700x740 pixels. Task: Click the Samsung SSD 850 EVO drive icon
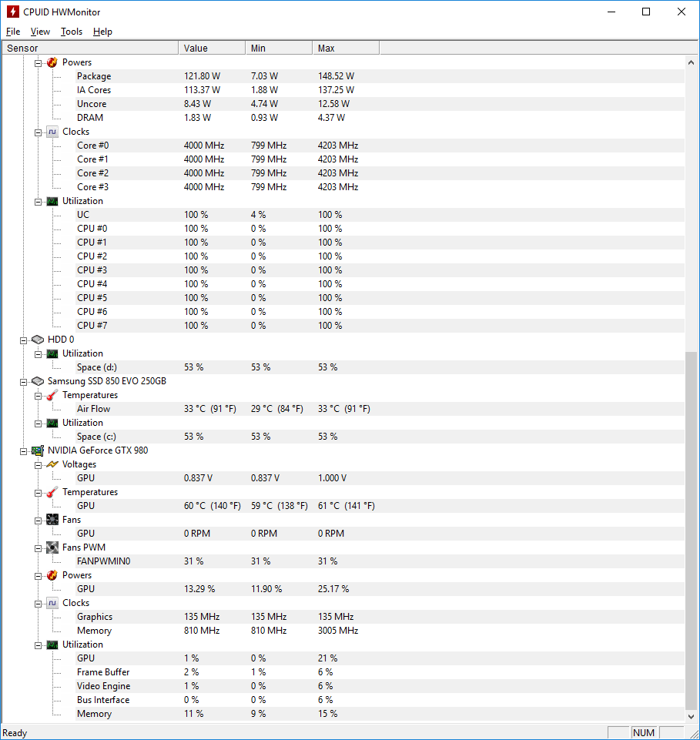(x=37, y=381)
